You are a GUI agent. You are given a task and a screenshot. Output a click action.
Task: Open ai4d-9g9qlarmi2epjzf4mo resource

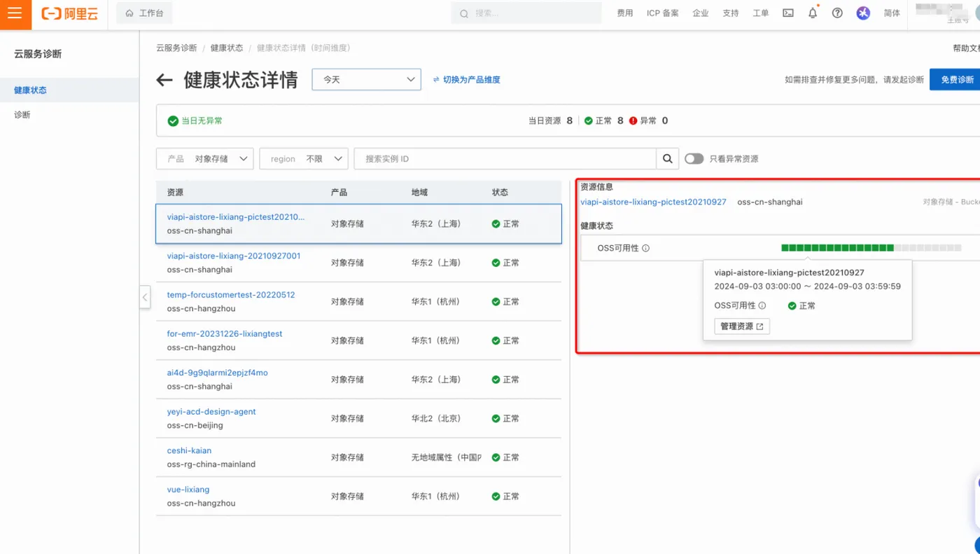218,373
